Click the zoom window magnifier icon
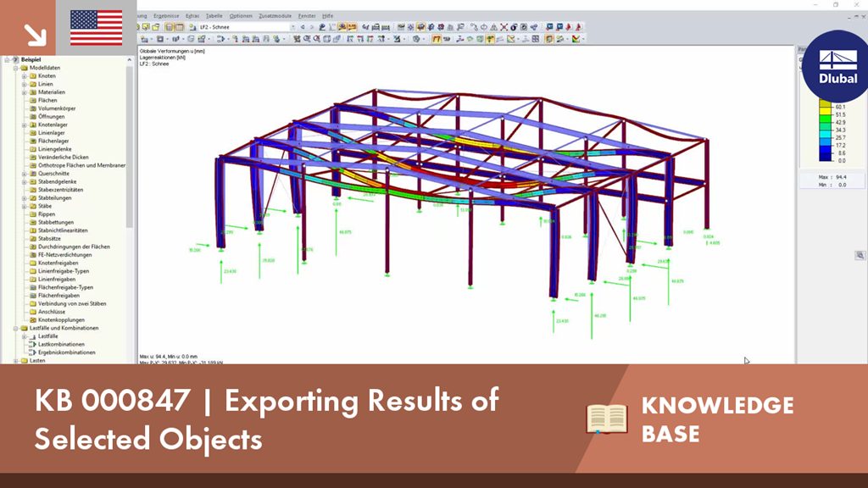 coord(306,39)
